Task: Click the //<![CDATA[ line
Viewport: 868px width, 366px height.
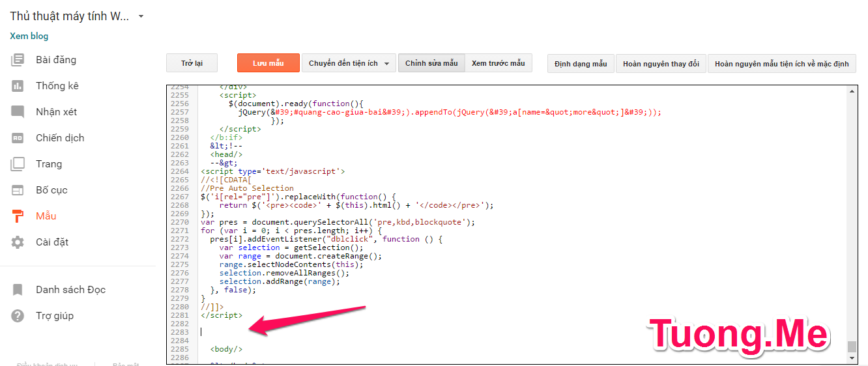Action: [226, 180]
